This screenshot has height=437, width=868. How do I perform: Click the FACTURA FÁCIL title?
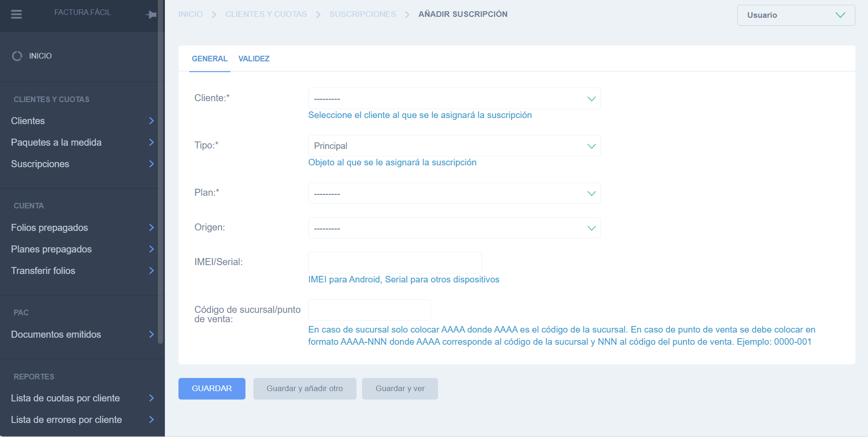tap(82, 13)
